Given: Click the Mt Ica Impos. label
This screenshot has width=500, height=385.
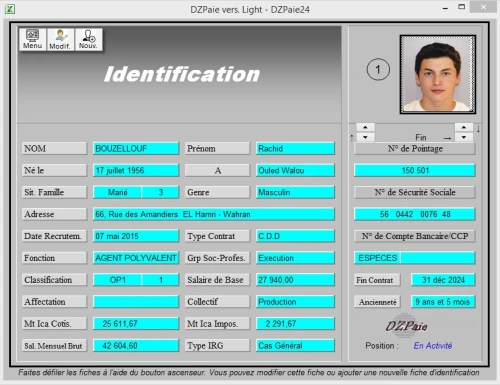Looking at the screenshot, I should (x=217, y=324).
